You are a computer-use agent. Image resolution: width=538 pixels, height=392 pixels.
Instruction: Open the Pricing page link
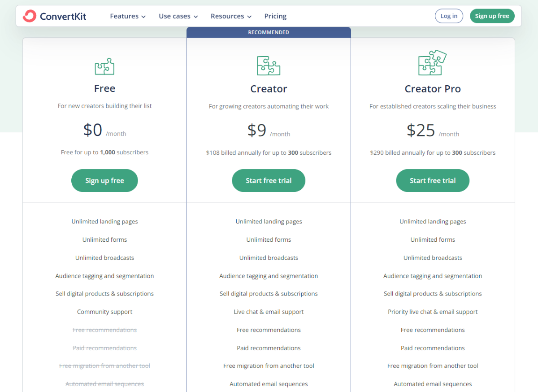pyautogui.click(x=275, y=16)
